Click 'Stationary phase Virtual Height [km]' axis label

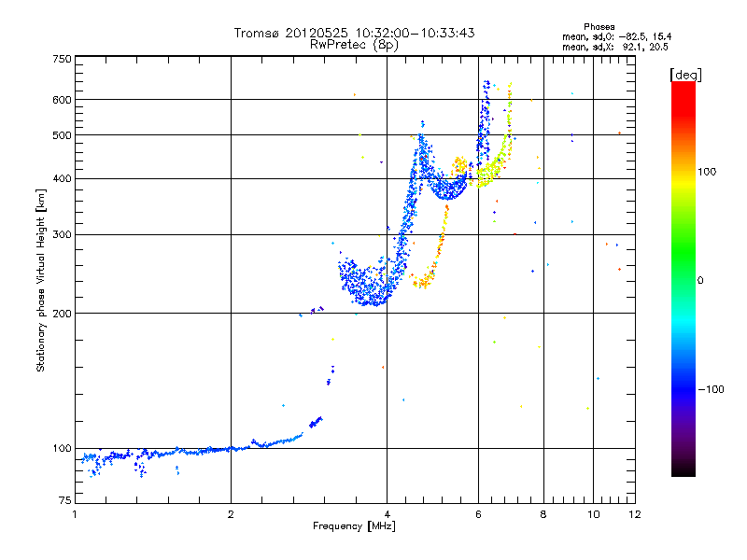click(x=41, y=281)
